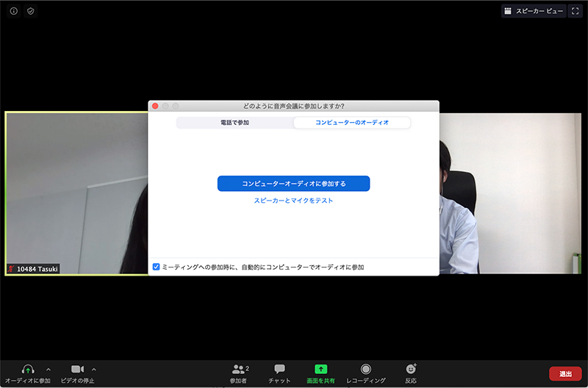Expand video options arrow
This screenshot has width=588, height=388.
point(94,370)
